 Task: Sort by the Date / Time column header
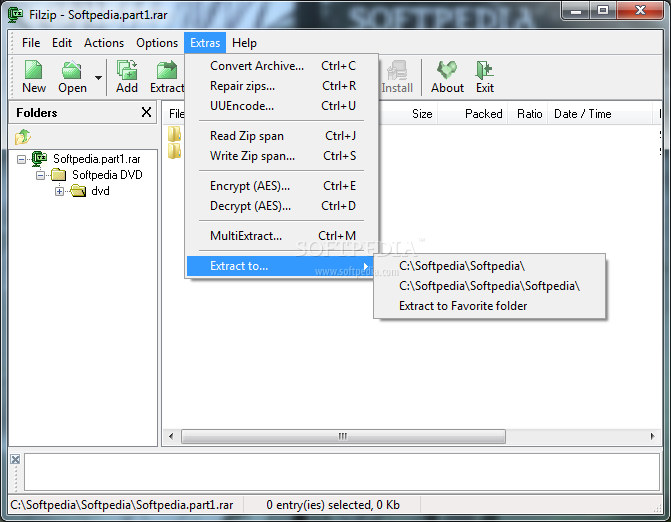(x=600, y=114)
